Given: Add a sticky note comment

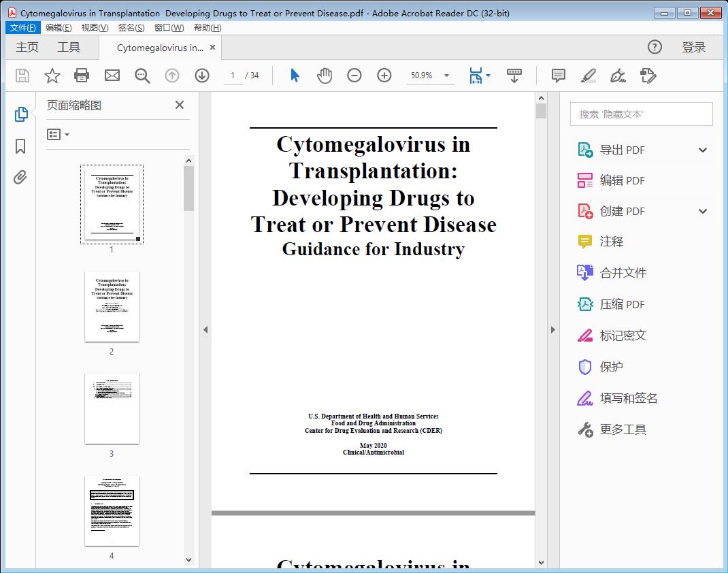Looking at the screenshot, I should tap(558, 76).
